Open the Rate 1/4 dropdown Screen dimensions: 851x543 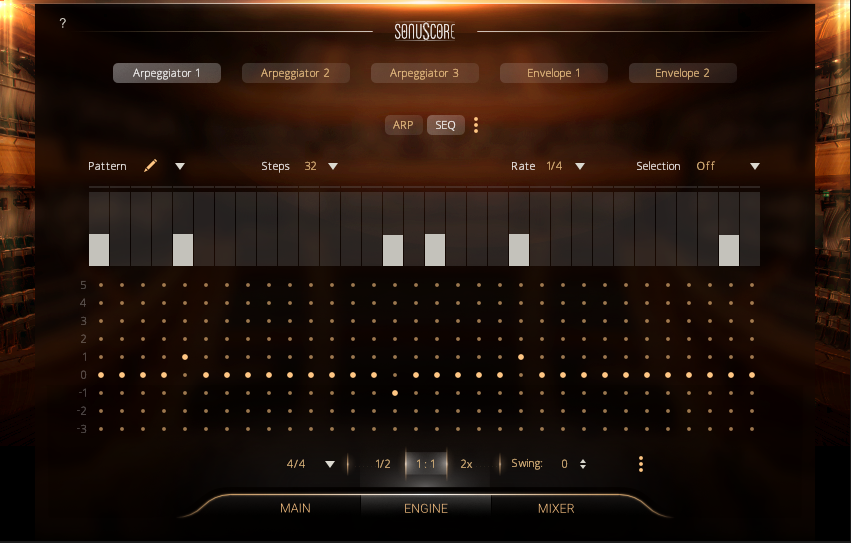pos(579,166)
